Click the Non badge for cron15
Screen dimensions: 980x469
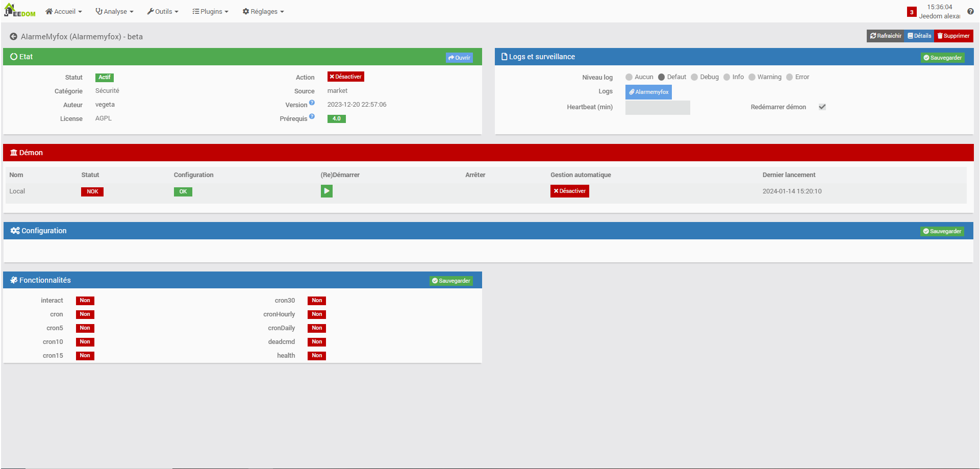click(85, 356)
